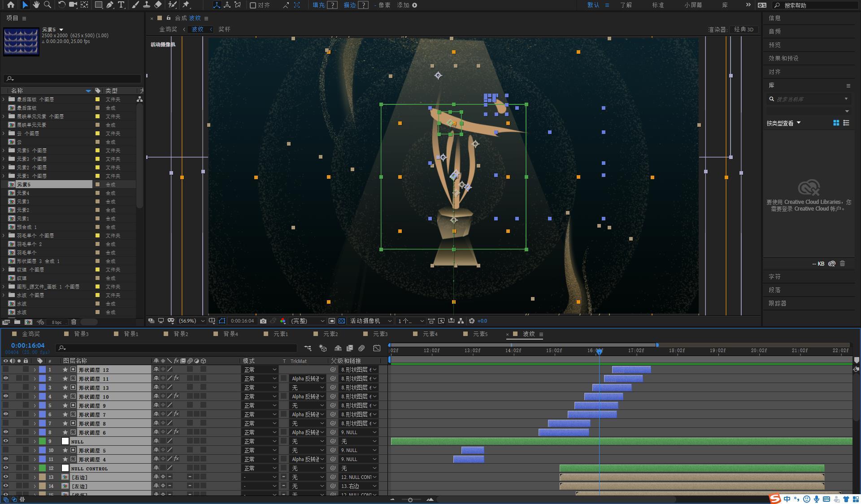
Task: Open the Graph Editor icon
Action: 377,348
